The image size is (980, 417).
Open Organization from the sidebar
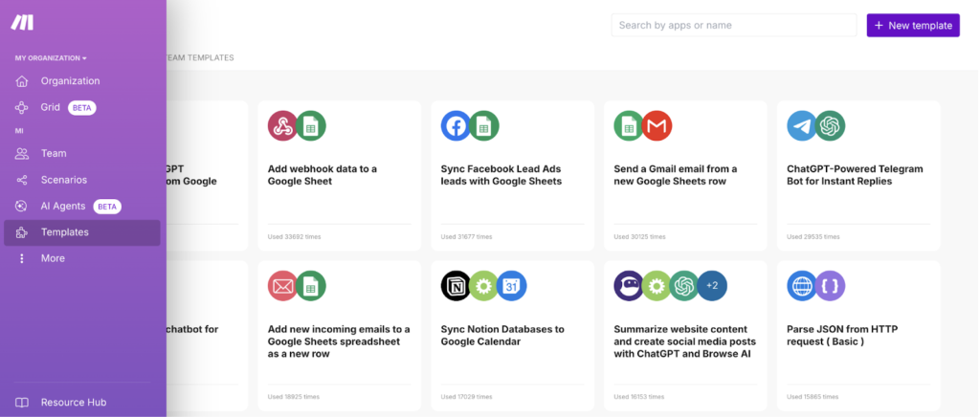70,81
